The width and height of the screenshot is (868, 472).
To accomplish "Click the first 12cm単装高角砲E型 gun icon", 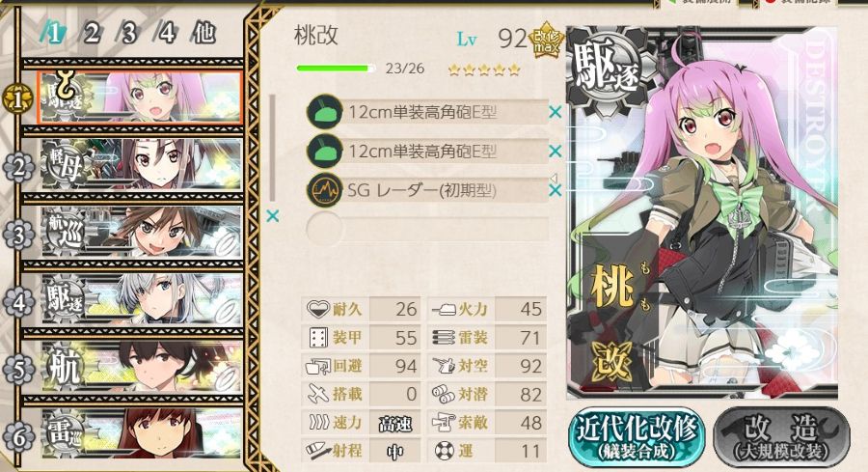I will point(324,113).
